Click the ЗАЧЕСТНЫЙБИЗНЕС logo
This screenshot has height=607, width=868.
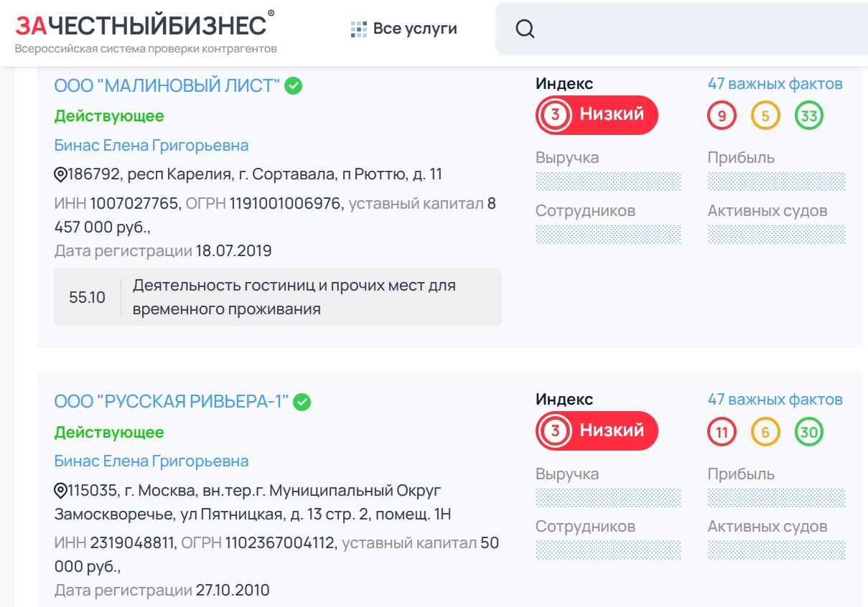point(145,32)
